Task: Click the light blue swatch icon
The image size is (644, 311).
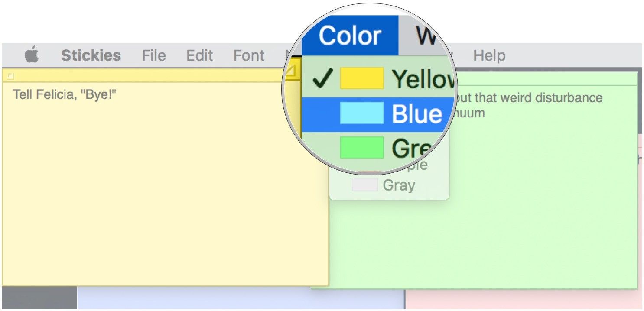Action: tap(361, 113)
